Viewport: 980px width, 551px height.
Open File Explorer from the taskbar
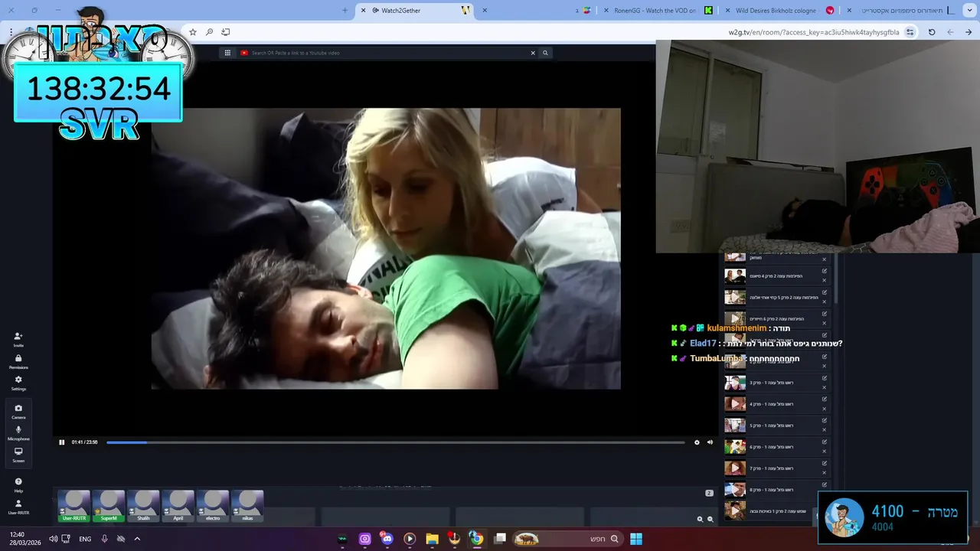pos(432,539)
